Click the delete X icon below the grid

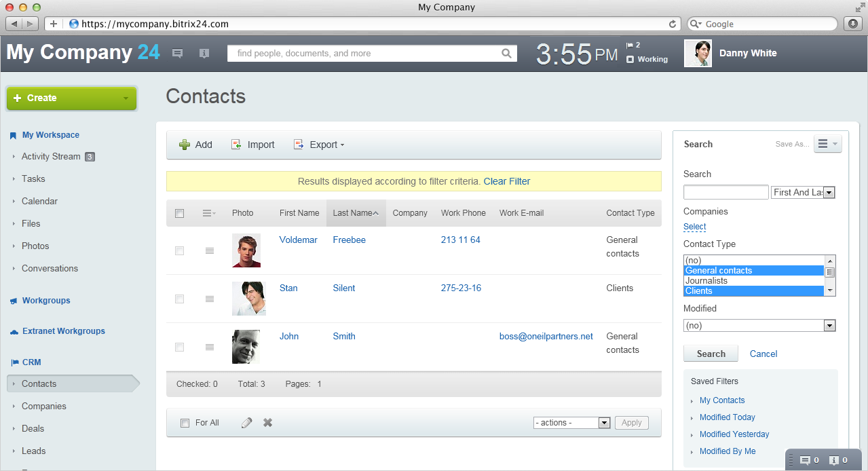(268, 423)
